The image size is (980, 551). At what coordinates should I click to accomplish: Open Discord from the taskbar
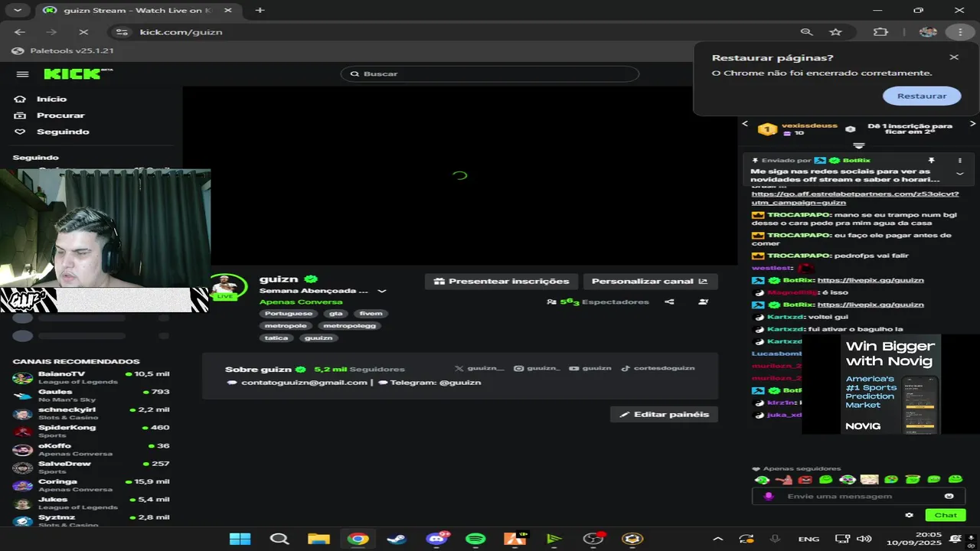[x=437, y=539]
